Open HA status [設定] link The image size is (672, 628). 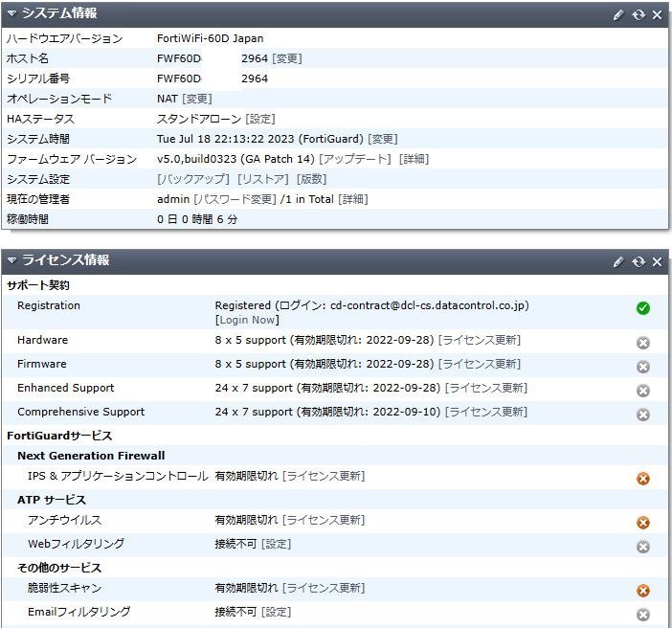pyautogui.click(x=260, y=119)
